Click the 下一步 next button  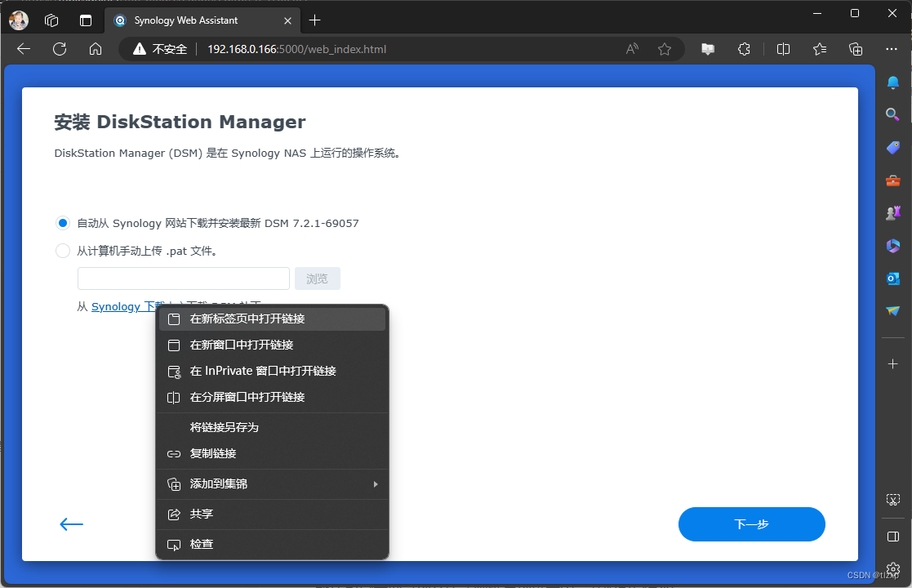tap(751, 524)
